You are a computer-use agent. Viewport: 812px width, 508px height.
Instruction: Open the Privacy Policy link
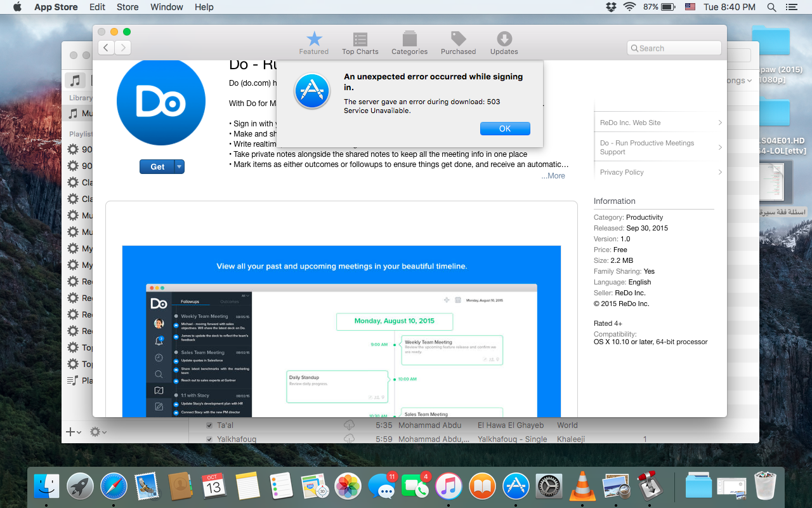click(660, 172)
